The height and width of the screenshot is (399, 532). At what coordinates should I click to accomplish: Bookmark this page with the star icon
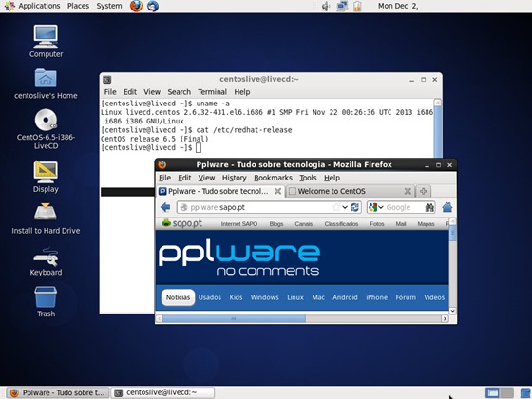coord(336,207)
